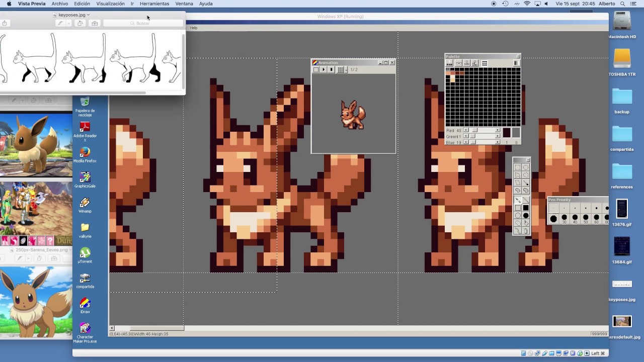Select pen size 60 in Pen Priority
This screenshot has height=362, width=644.
pyautogui.click(x=596, y=218)
